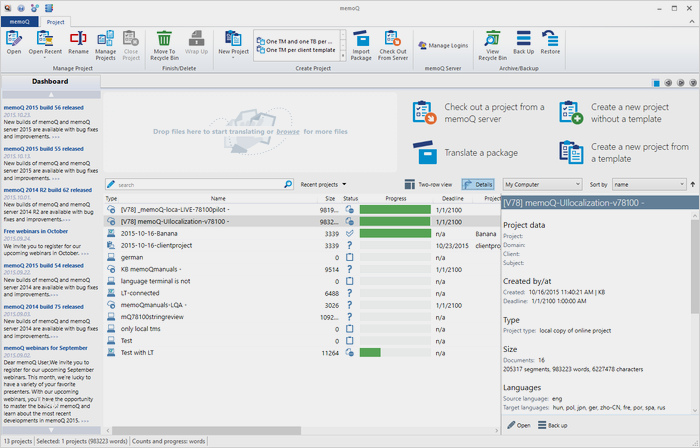This screenshot has height=448, width=700.
Task: Click the search magnifier icon
Action: (288, 184)
